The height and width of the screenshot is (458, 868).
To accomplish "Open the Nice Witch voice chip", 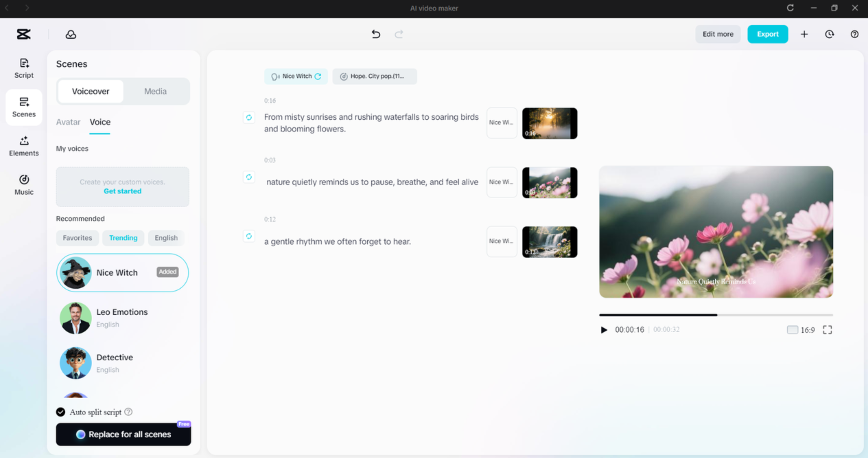I will pos(296,76).
